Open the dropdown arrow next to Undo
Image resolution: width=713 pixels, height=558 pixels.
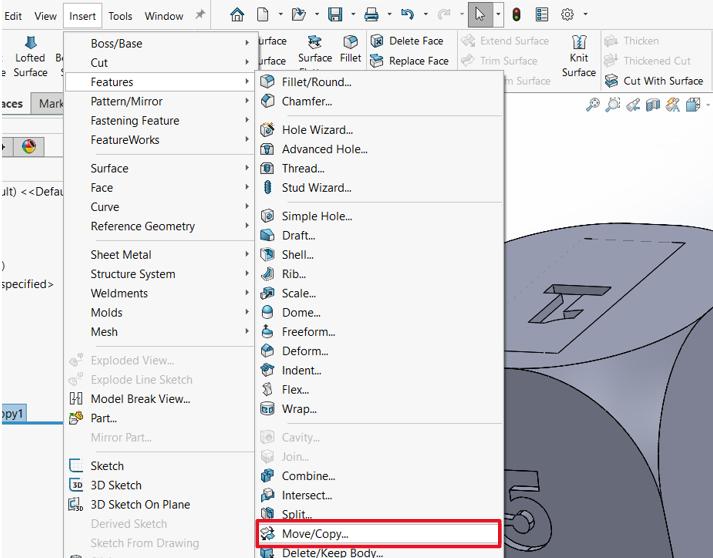pyautogui.click(x=426, y=15)
